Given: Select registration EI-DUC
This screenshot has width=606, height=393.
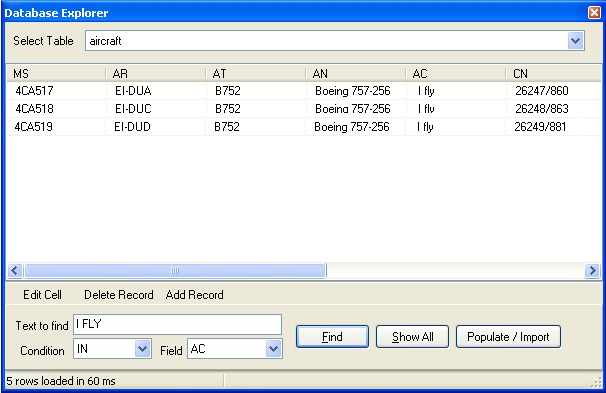Looking at the screenshot, I should point(133,109).
